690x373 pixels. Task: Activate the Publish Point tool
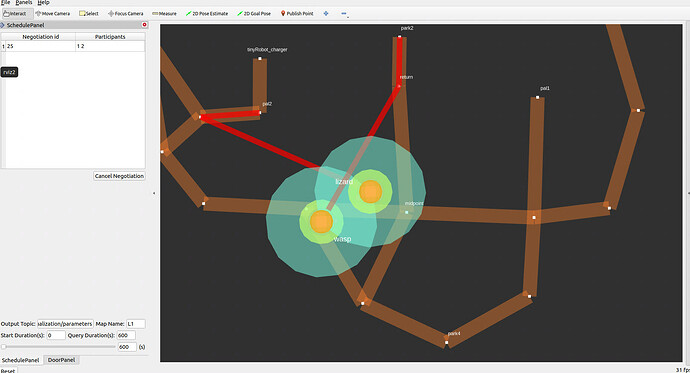(297, 13)
